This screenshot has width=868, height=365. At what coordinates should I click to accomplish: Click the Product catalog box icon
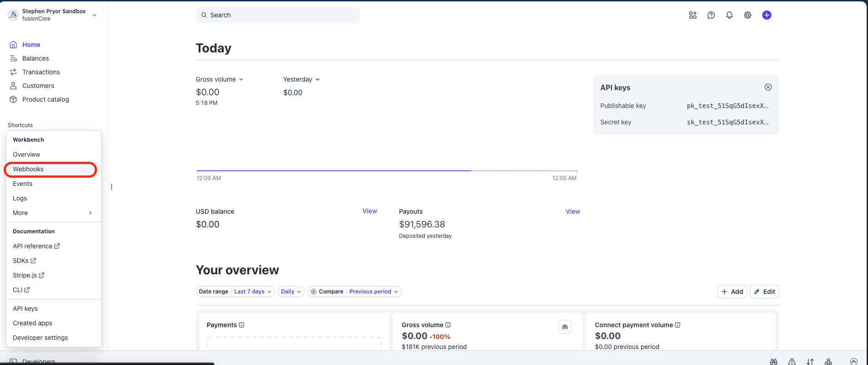click(x=13, y=99)
